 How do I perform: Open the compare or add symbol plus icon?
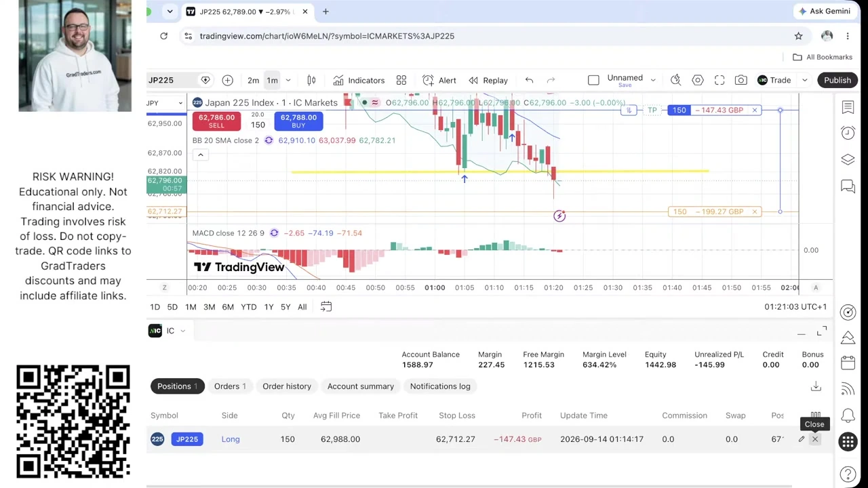[x=227, y=81]
